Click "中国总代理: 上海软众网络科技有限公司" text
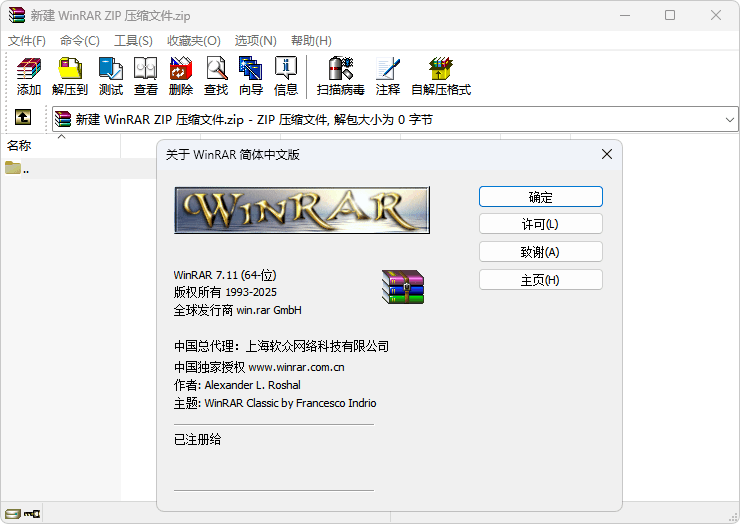 tap(281, 347)
